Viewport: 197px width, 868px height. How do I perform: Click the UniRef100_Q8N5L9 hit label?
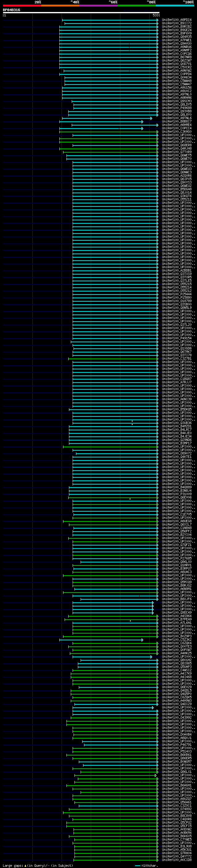(176, 308)
